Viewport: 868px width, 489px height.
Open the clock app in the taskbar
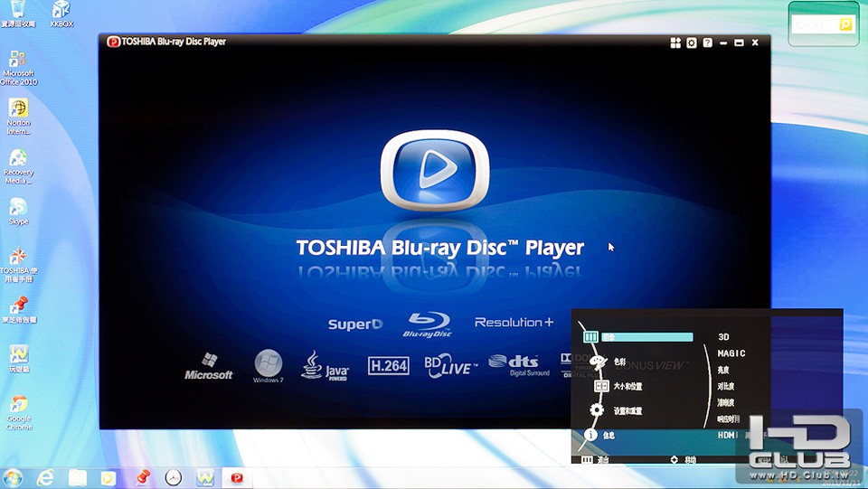click(174, 477)
